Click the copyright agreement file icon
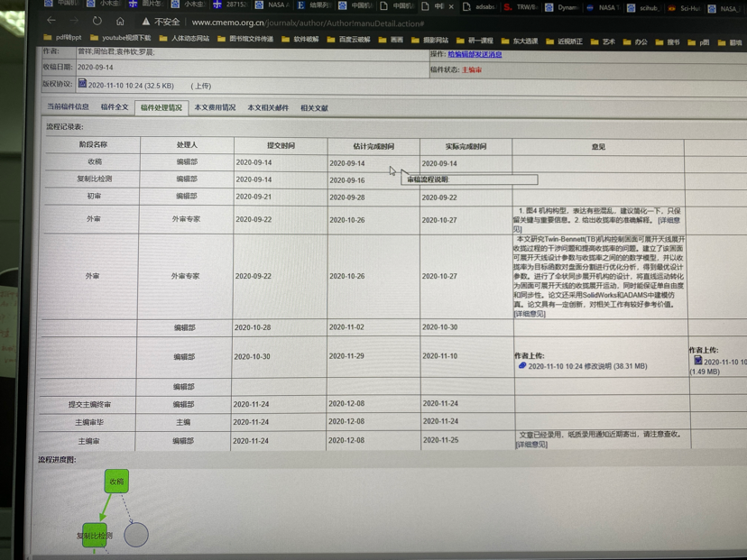 click(82, 84)
